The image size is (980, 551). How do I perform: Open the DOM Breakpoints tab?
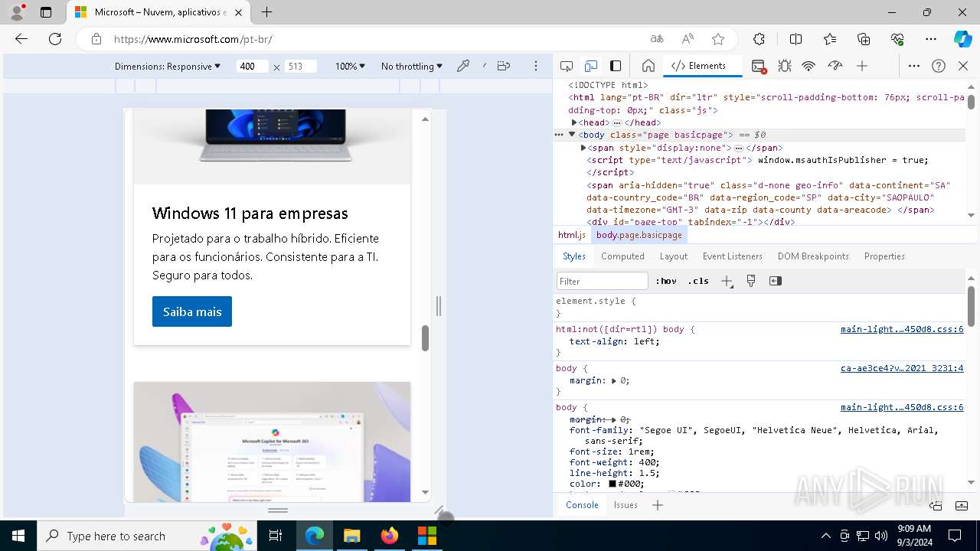tap(813, 256)
